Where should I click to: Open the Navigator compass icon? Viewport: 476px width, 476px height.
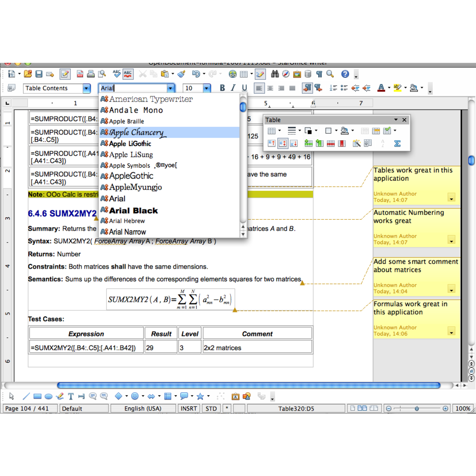pos(286,74)
